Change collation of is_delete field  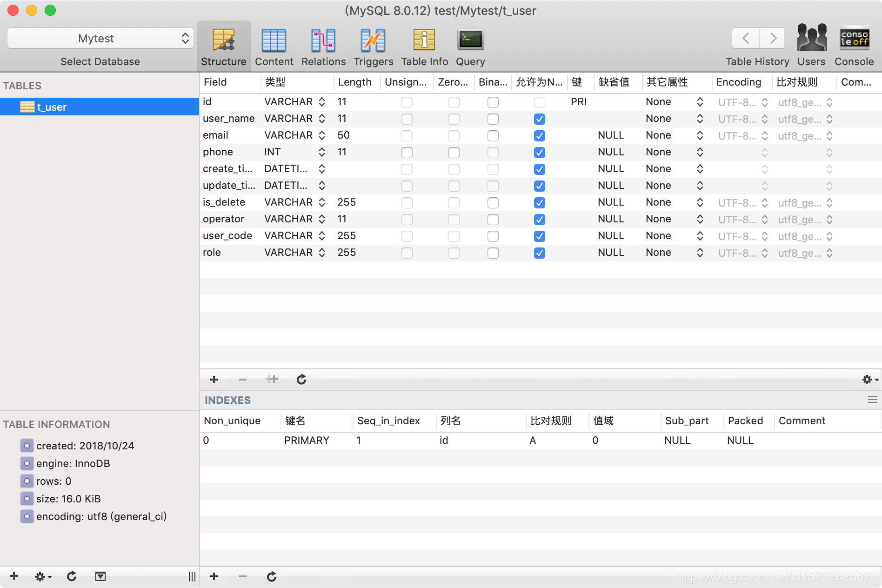tap(805, 202)
